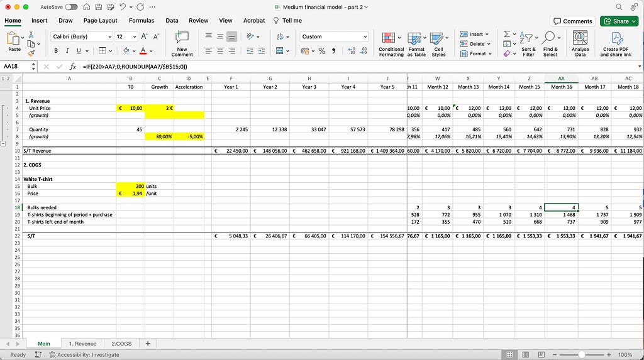This screenshot has width=644, height=360.
Task: Click the green Share button
Action: (x=620, y=21)
